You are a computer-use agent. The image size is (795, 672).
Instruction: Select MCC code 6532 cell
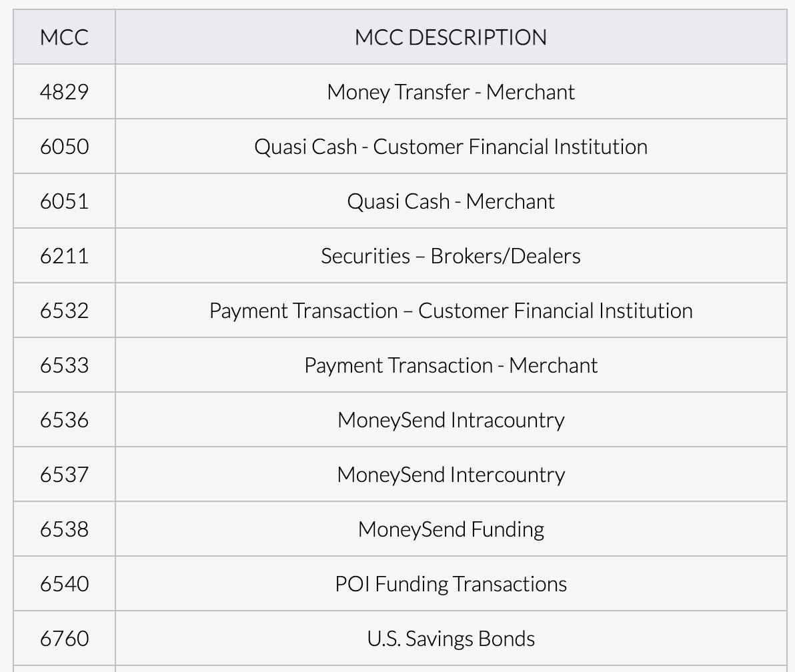(64, 311)
